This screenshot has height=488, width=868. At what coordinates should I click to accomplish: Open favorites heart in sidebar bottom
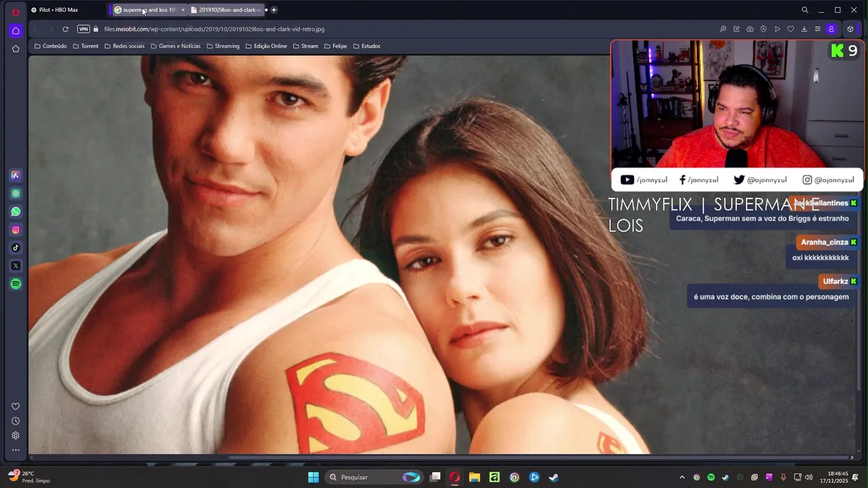point(16,407)
